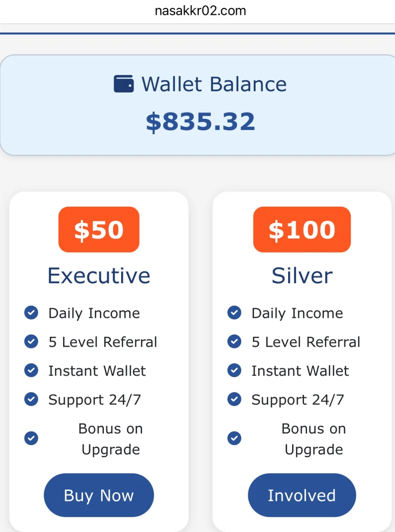The width and height of the screenshot is (395, 532).
Task: Click the Daily Income checkmark in Executive plan
Action: click(31, 313)
